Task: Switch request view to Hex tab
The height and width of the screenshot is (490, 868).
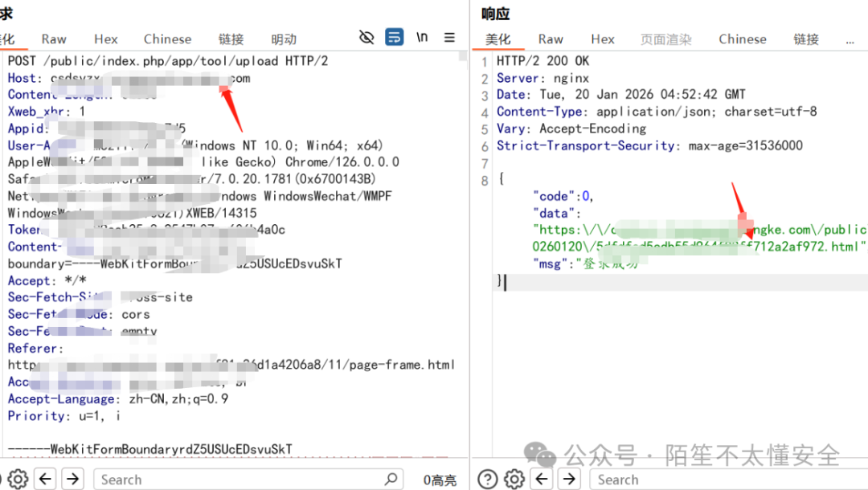Action: (x=106, y=39)
